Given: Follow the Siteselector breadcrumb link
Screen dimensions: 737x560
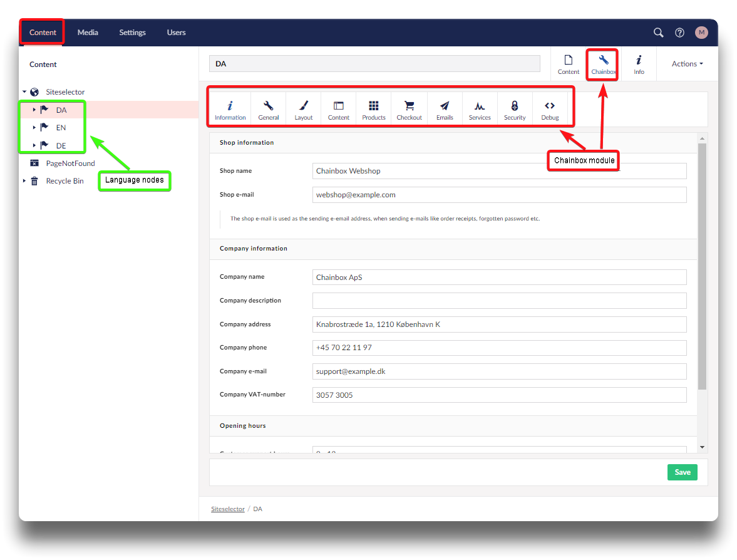Looking at the screenshot, I should pos(228,509).
